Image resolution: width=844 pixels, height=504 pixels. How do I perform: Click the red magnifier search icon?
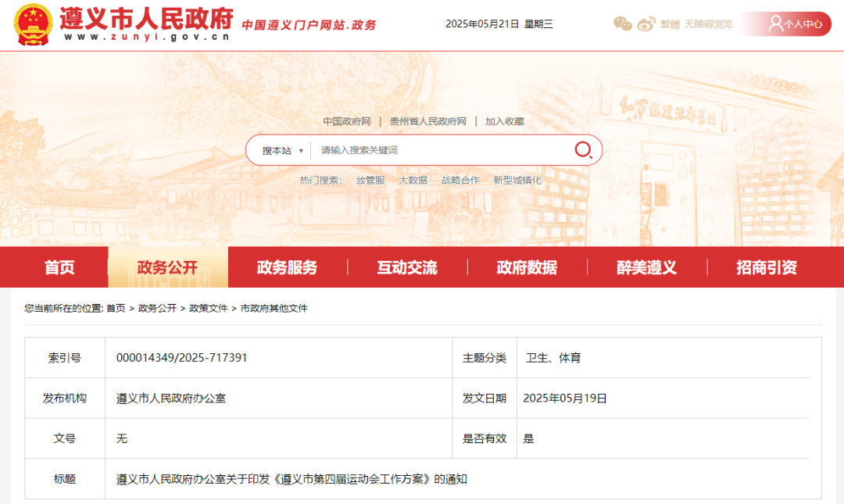point(583,150)
